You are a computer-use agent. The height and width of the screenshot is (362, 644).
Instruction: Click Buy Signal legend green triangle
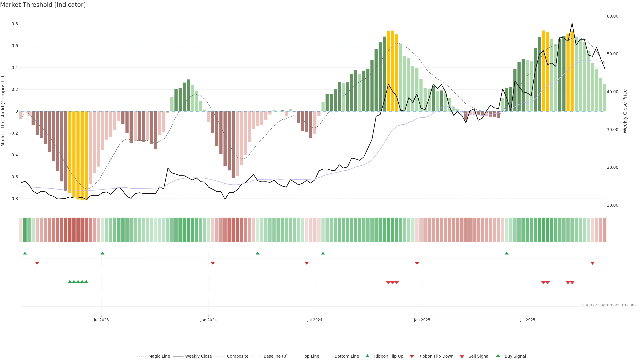pyautogui.click(x=498, y=356)
